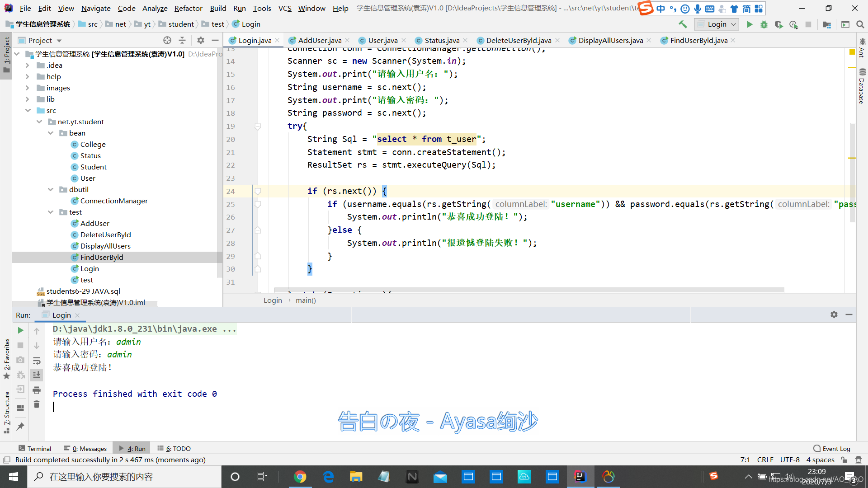Click the Windows Start button
The height and width of the screenshot is (488, 868).
pos(14,477)
